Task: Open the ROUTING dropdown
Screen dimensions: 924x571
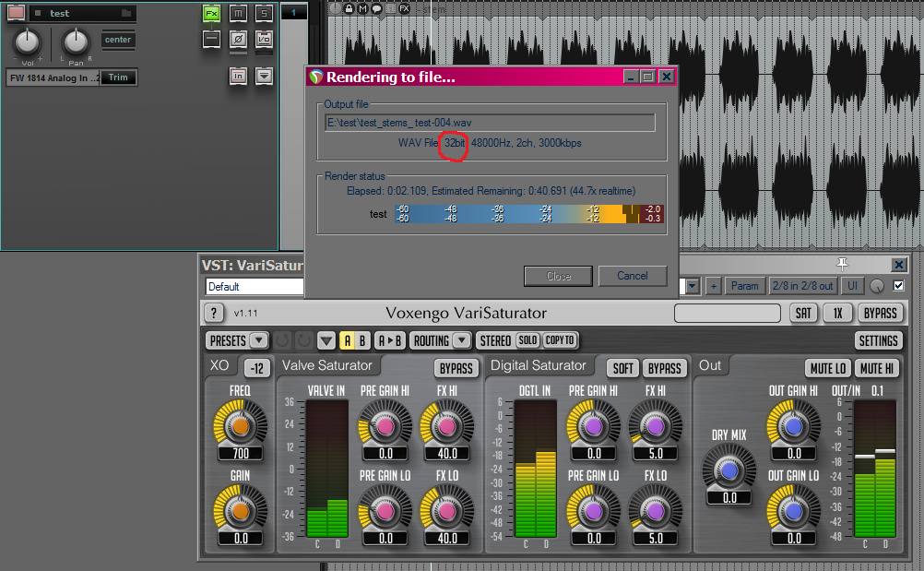Action: coord(440,340)
